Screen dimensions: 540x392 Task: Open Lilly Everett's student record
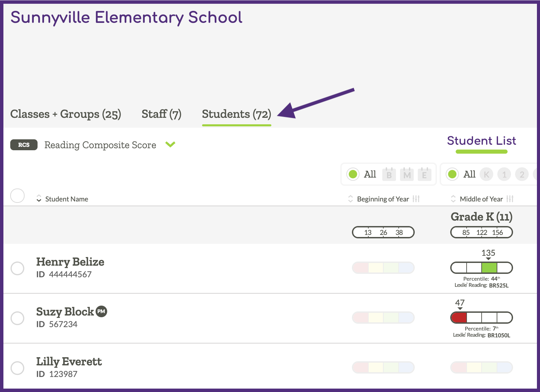[x=69, y=362]
